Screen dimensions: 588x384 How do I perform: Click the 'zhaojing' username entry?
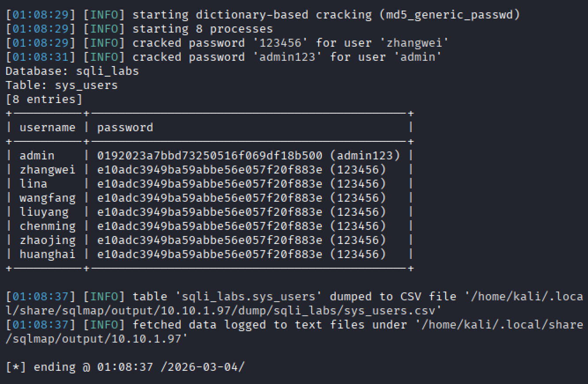point(47,240)
